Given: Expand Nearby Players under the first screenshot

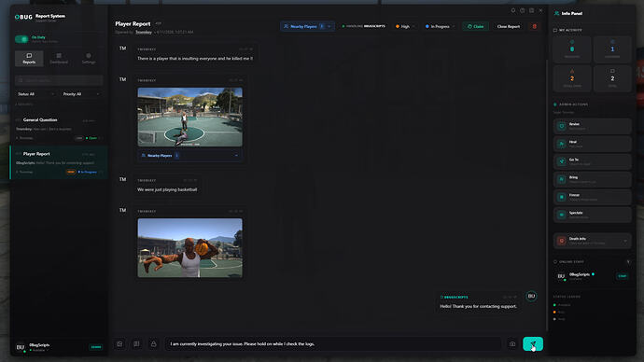Looking at the screenshot, I should click(189, 156).
